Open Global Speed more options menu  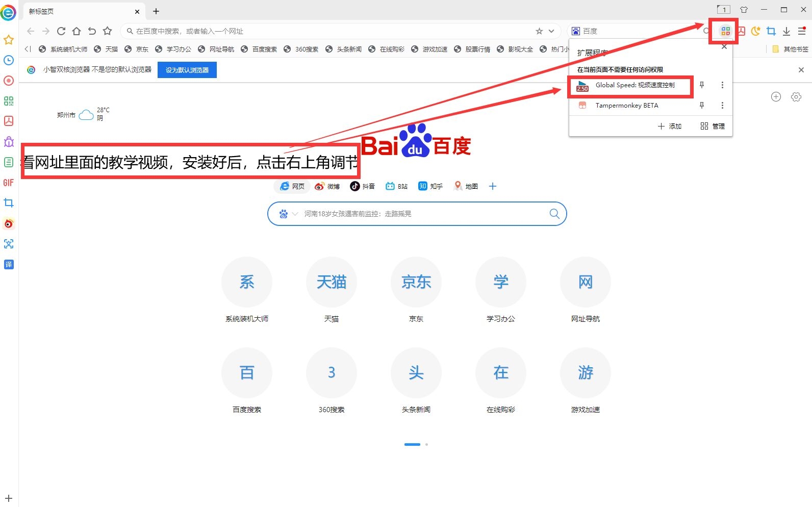tap(722, 85)
